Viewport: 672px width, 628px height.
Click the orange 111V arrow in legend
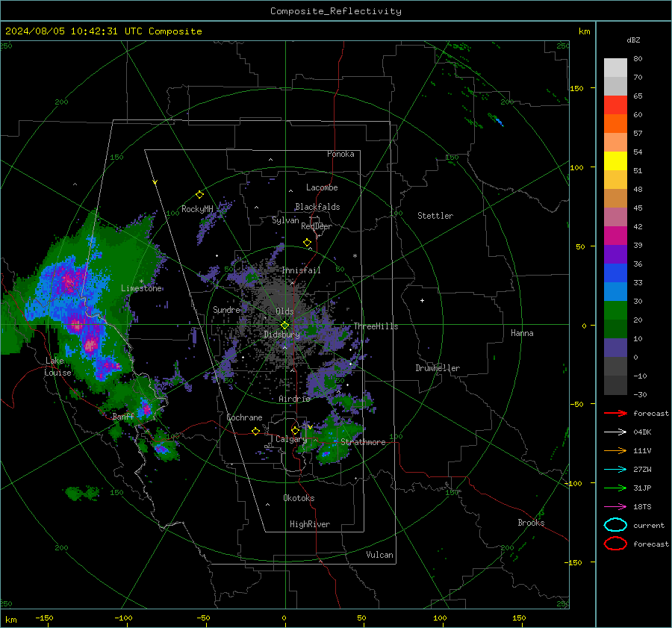point(615,450)
